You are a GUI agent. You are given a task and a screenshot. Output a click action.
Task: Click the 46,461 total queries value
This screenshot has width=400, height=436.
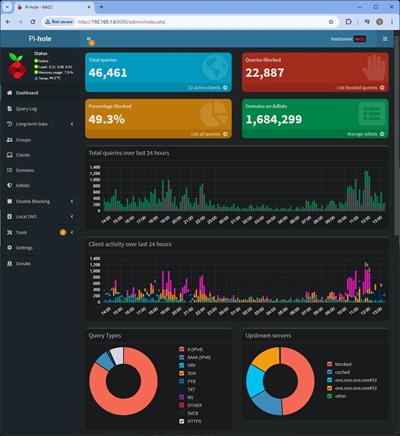108,73
